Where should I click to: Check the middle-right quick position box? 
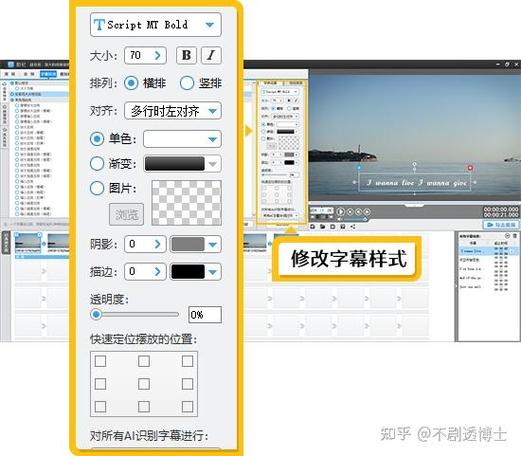point(187,384)
